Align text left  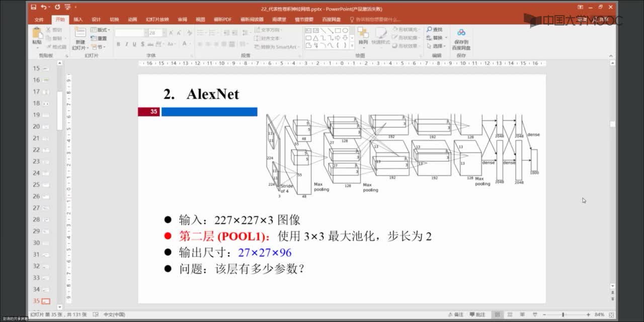(x=200, y=45)
